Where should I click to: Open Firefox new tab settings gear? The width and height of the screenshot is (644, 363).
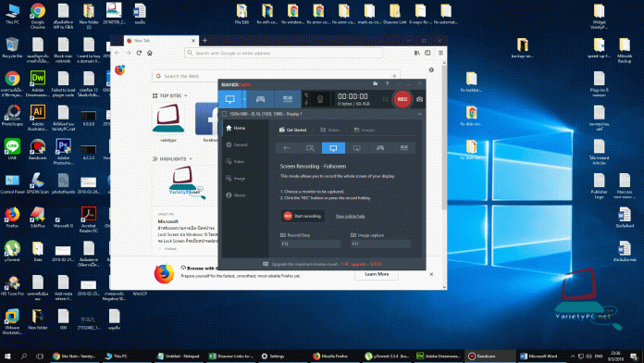click(431, 69)
